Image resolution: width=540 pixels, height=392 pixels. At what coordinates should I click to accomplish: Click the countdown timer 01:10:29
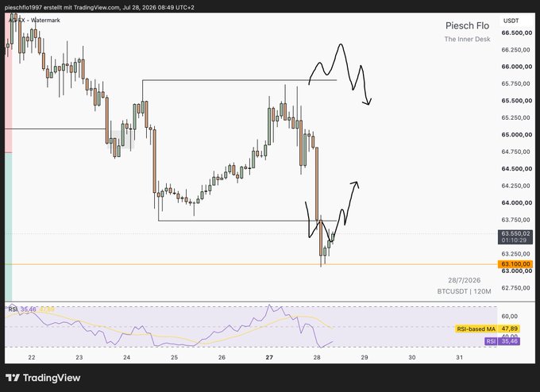click(514, 240)
